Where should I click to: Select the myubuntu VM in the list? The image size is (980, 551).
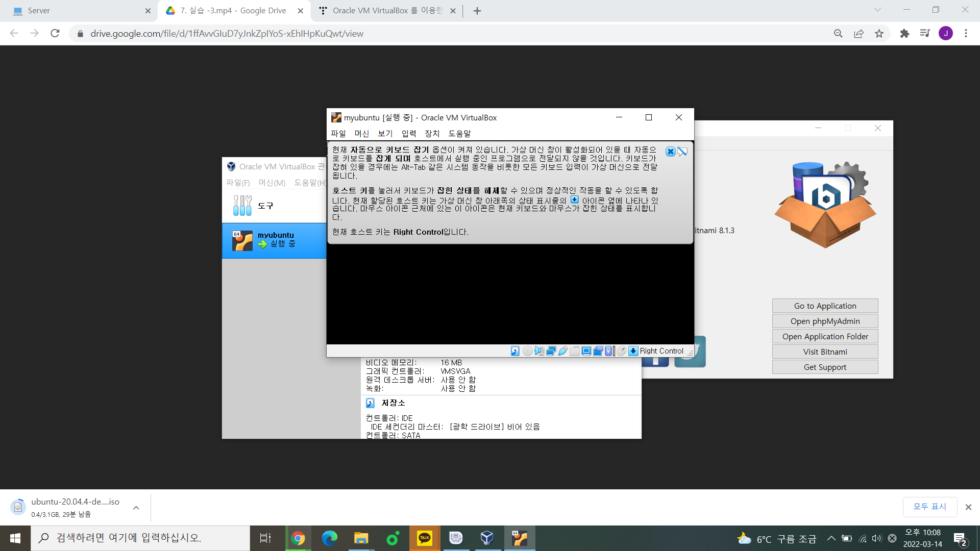coord(275,240)
